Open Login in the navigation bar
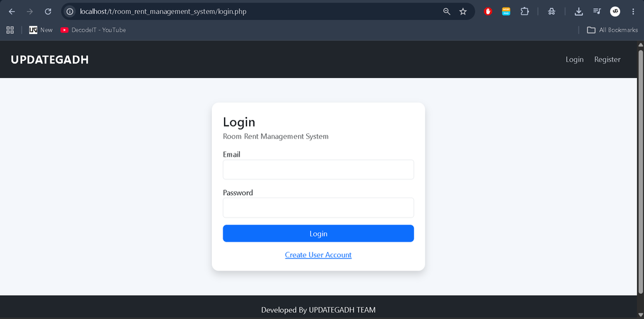This screenshot has height=319, width=644. tap(575, 60)
